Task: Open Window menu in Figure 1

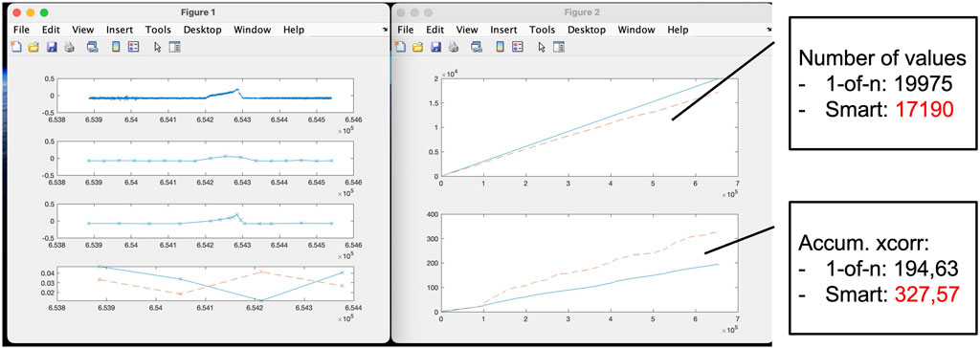Action: 253,30
